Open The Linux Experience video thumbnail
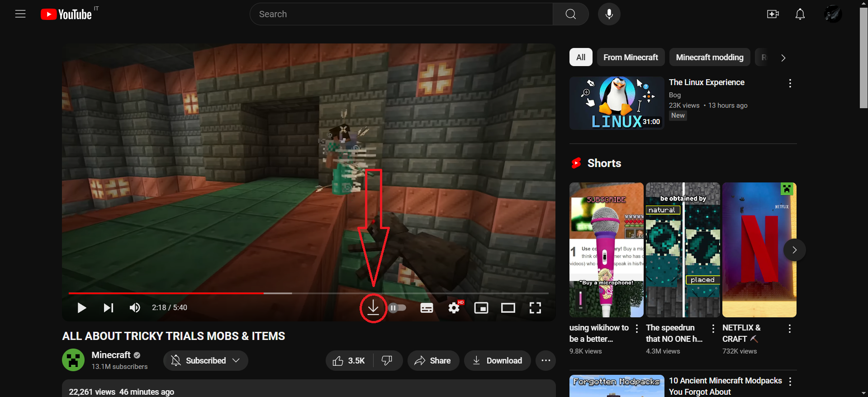Viewport: 868px width, 397px height. coord(617,103)
